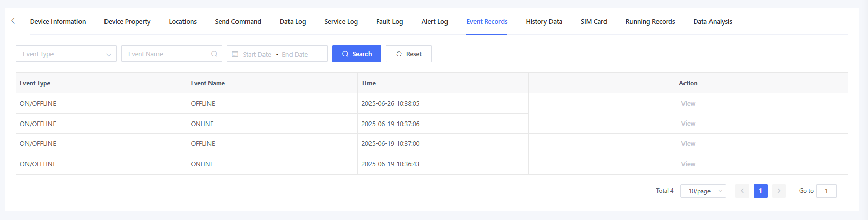Switch to the Device Information tab
868x220 pixels.
pyautogui.click(x=58, y=21)
